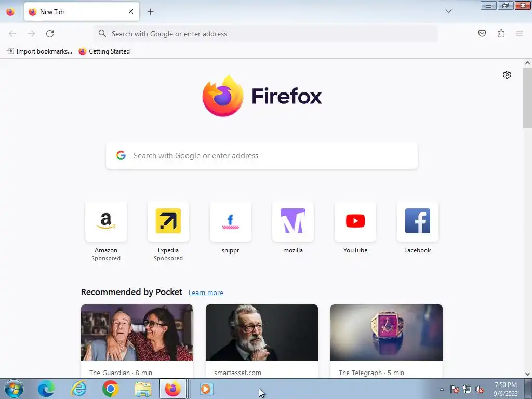Click Learn more link beside Pocket

coord(206,293)
